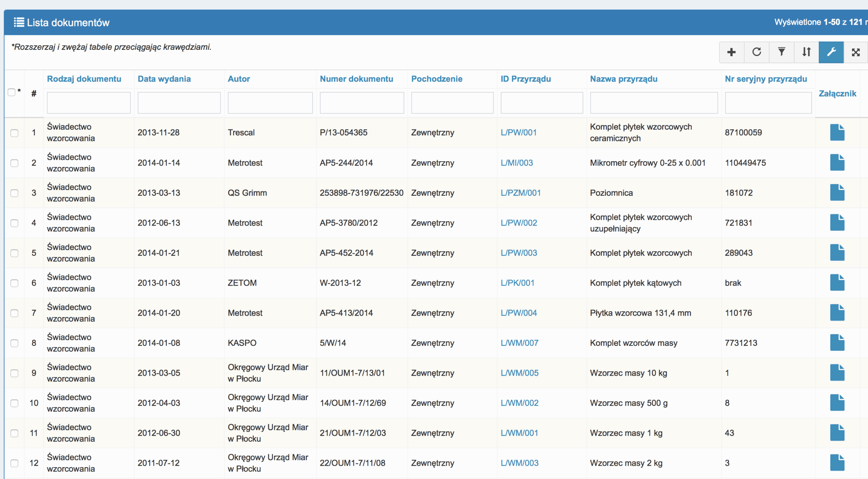Viewport: 868px width, 479px height.
Task: Open the attachment file icon in row 1
Action: click(837, 132)
